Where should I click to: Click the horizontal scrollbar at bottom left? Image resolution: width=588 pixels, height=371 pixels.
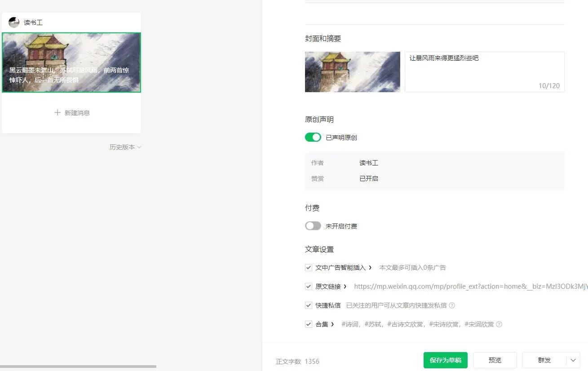78,367
